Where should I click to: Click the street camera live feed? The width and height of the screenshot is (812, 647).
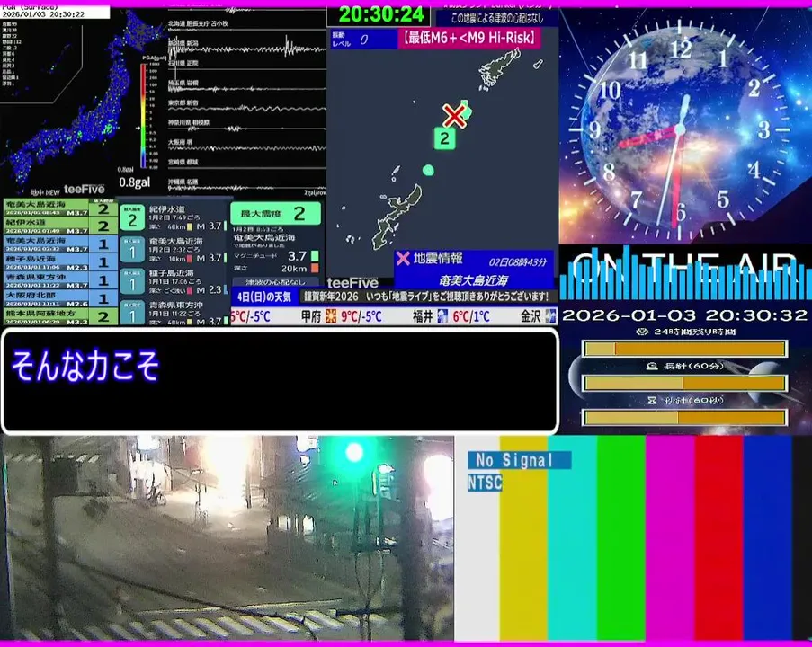tap(227, 538)
